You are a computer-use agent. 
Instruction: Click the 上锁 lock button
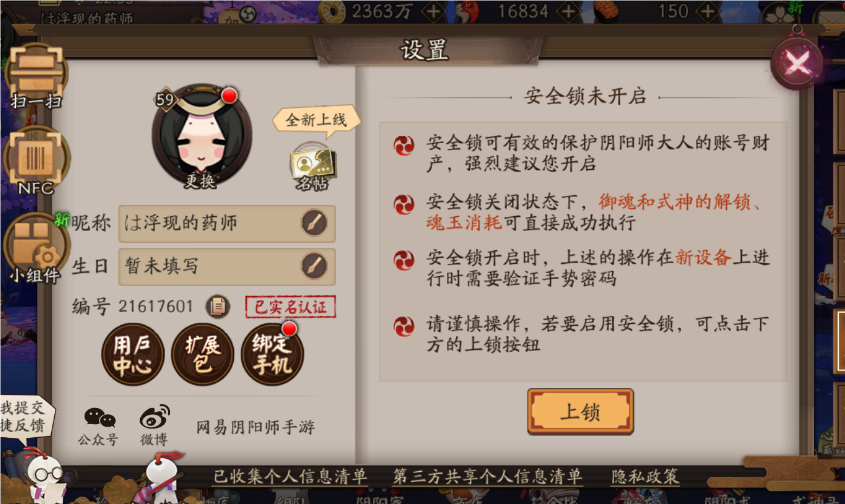click(580, 412)
